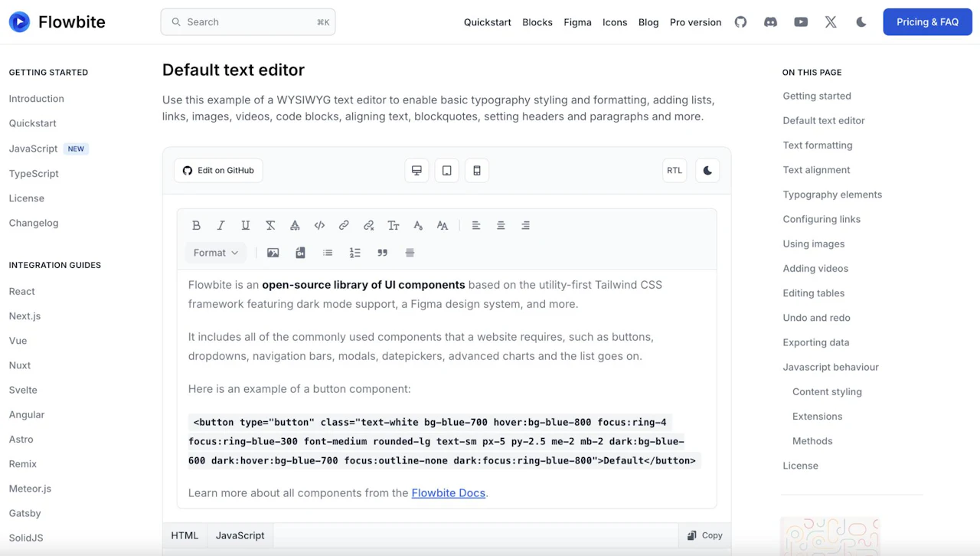Apply italic styling to text
The image size is (980, 556).
pyautogui.click(x=220, y=225)
